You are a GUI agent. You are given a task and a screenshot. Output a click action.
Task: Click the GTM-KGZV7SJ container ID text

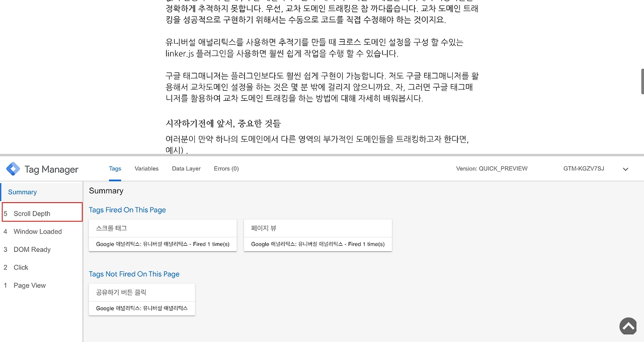pos(584,169)
